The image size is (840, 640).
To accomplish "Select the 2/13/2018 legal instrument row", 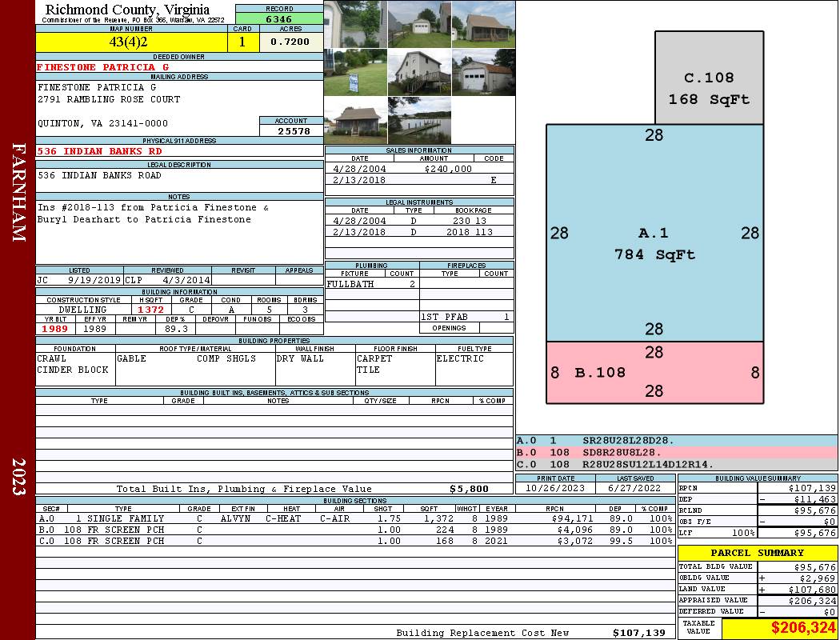I will pos(419,232).
